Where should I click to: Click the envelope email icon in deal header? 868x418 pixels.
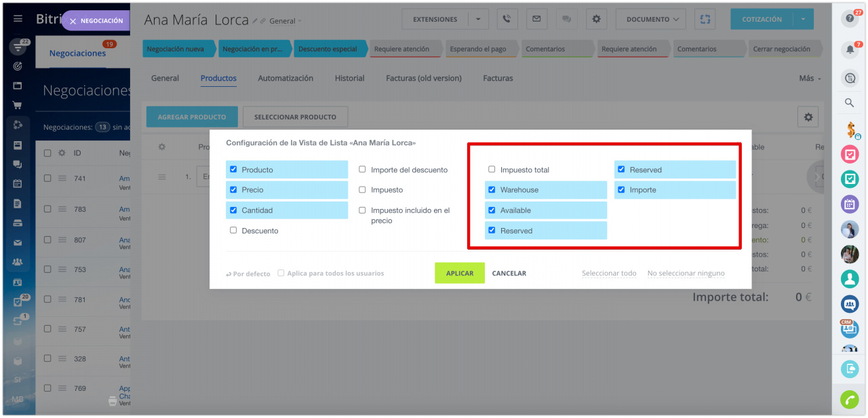point(536,19)
